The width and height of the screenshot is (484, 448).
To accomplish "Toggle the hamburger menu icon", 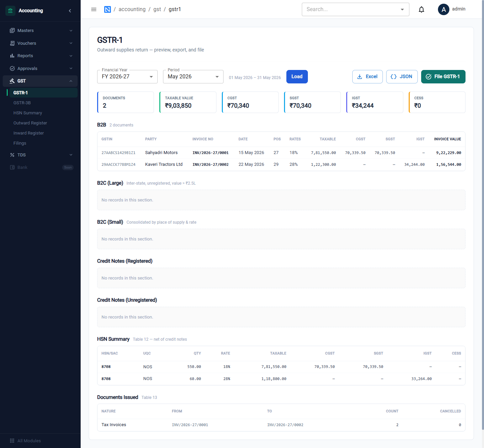I will coord(94,9).
